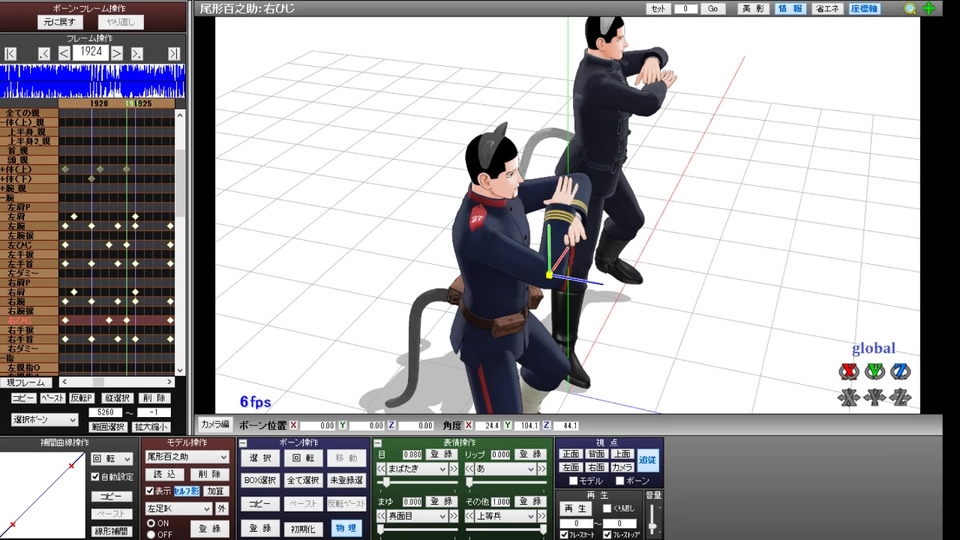Click the eye morph slider handle
This screenshot has height=540, width=960.
click(x=386, y=483)
